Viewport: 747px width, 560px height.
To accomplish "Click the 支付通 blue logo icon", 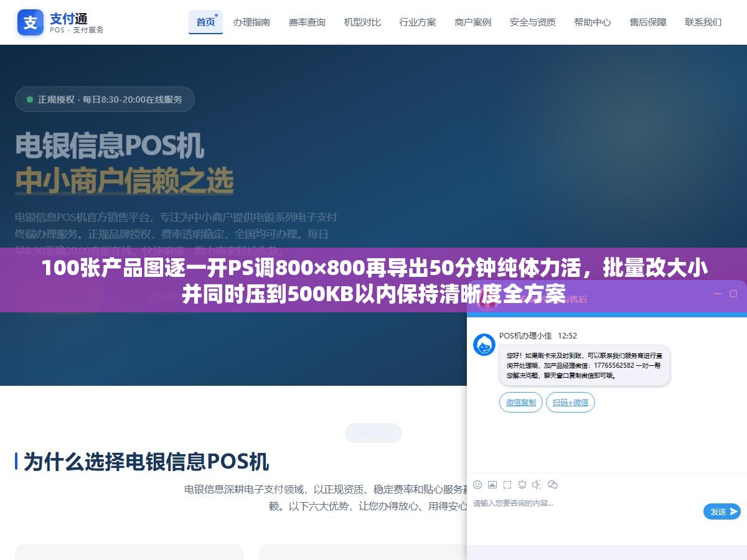I will pos(31,22).
